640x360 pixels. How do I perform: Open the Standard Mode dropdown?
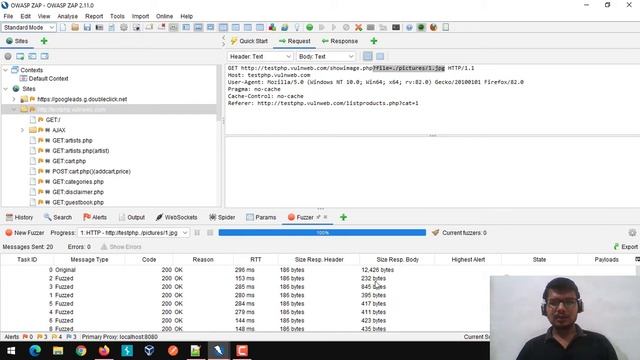coord(29,27)
